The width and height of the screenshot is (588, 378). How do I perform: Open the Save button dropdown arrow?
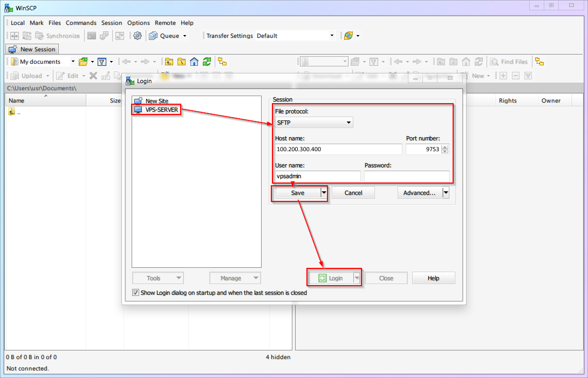324,193
